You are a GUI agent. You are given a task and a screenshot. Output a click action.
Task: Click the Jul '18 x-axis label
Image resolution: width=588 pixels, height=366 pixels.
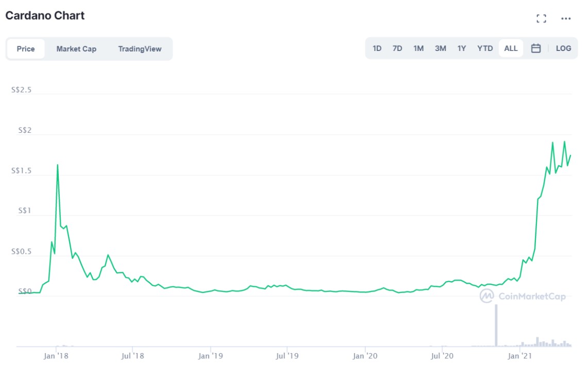[132, 356]
